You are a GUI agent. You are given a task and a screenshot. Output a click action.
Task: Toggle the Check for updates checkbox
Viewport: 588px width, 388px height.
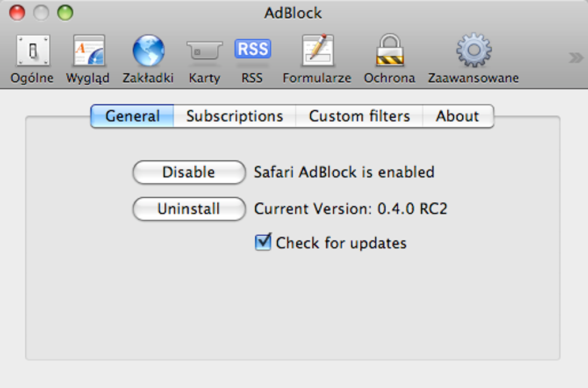tap(263, 242)
